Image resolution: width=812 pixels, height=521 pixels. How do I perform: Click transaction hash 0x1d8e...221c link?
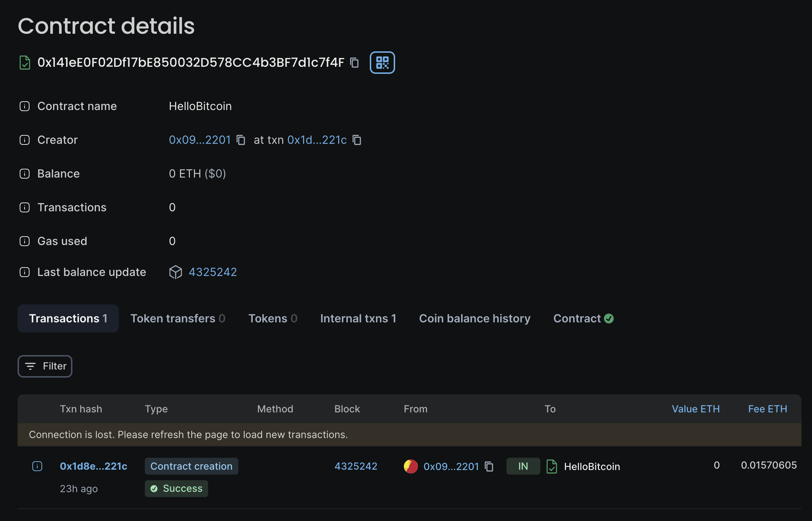click(94, 466)
